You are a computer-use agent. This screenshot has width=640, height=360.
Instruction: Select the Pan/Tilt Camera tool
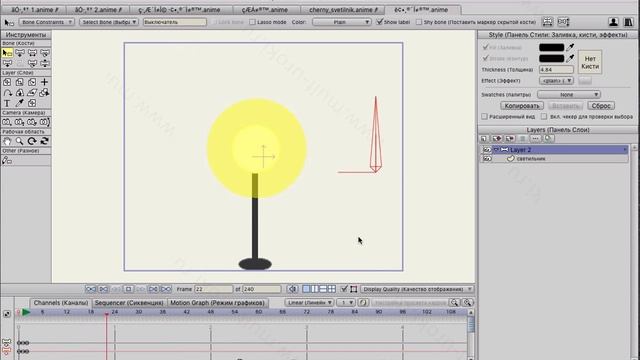(44, 122)
